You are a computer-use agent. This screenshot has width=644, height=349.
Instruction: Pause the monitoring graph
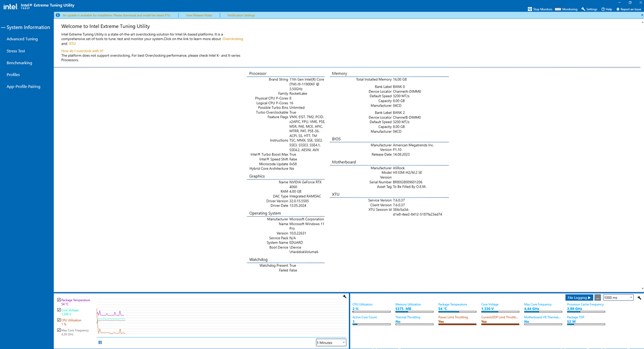click(100, 342)
